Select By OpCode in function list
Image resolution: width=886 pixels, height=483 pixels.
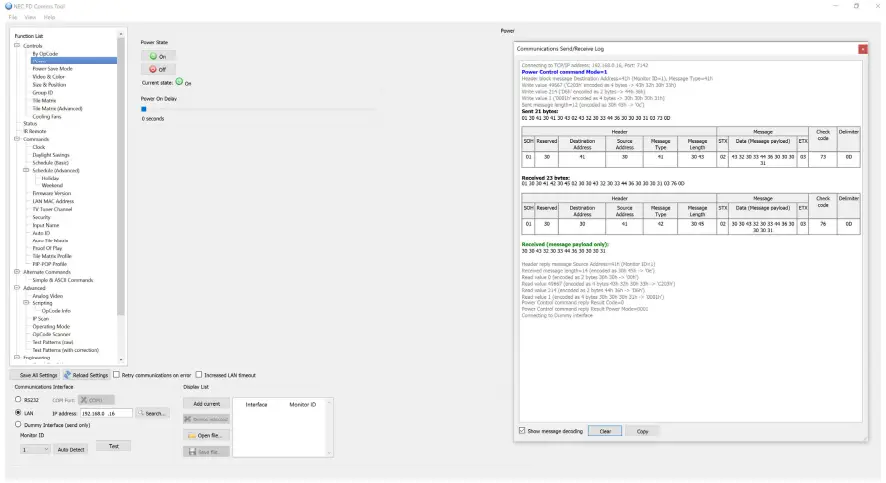[45, 54]
